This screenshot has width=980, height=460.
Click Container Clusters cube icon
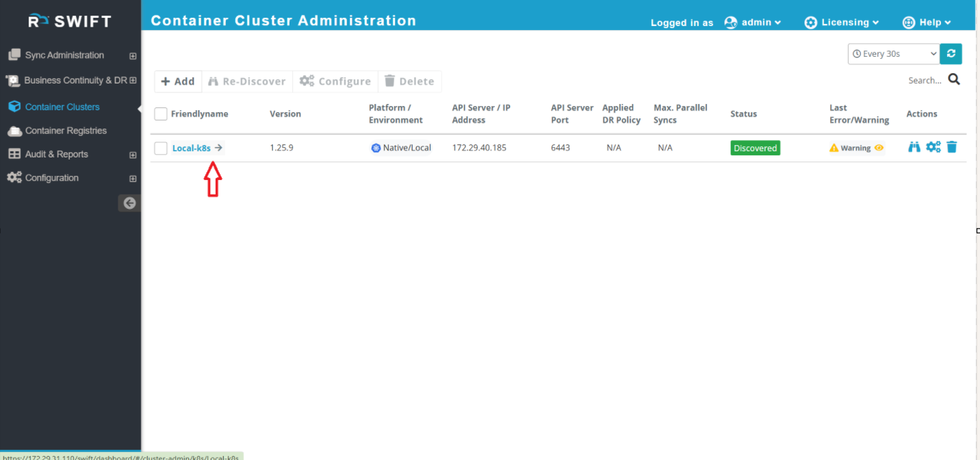(x=14, y=107)
